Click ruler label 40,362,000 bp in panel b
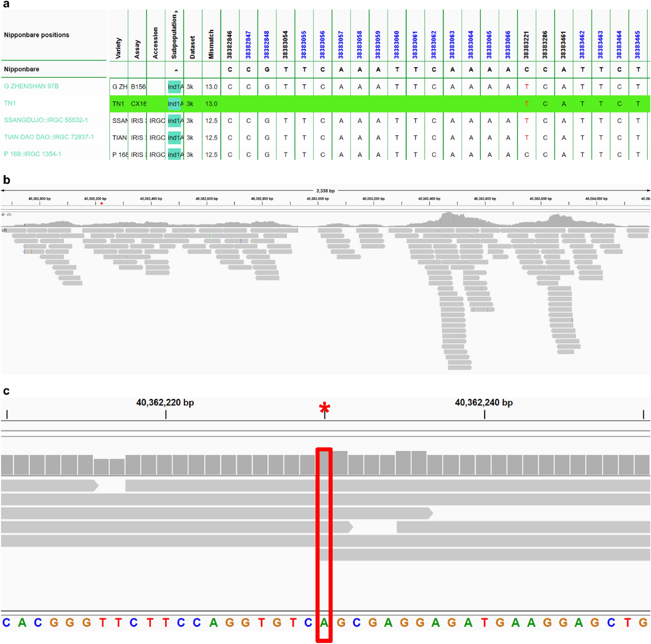Viewport: 651px width, 644px height. 40,199
